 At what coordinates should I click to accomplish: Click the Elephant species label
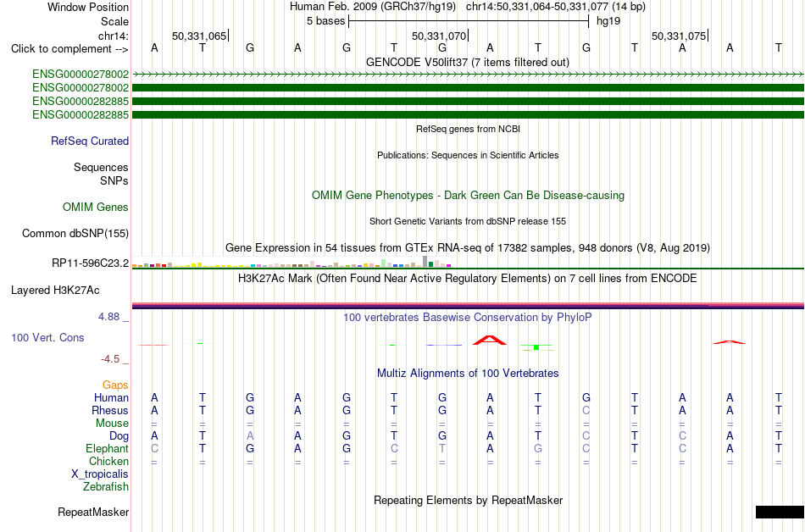pos(107,449)
